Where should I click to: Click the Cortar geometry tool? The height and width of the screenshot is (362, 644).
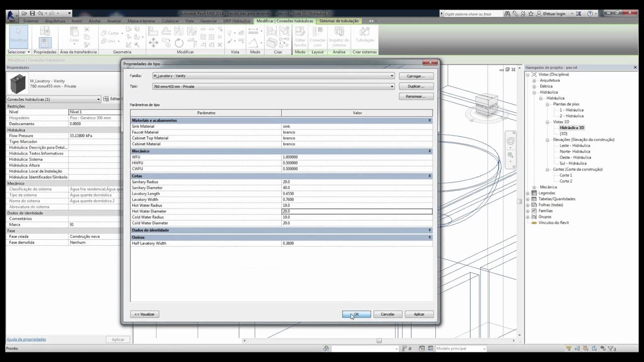111,33
